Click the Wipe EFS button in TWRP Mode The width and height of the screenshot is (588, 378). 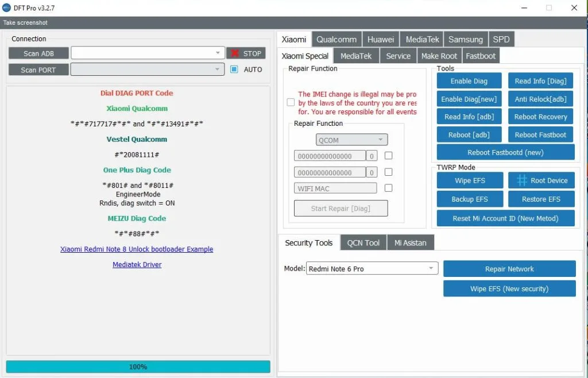(x=470, y=180)
